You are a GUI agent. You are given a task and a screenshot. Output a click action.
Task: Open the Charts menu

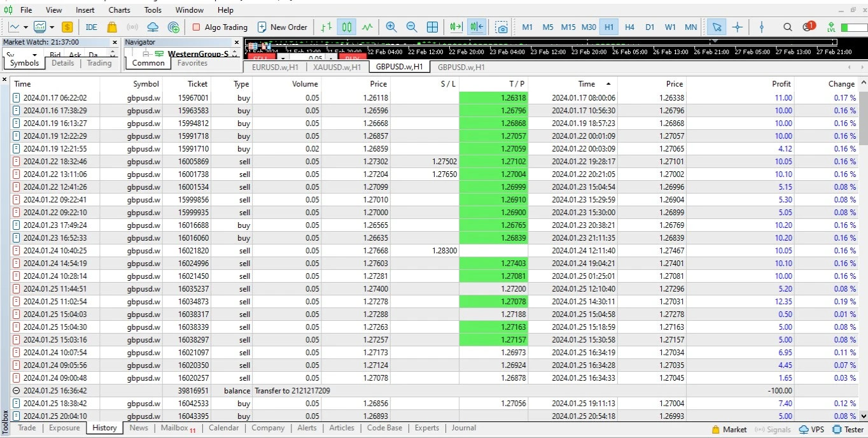point(119,10)
